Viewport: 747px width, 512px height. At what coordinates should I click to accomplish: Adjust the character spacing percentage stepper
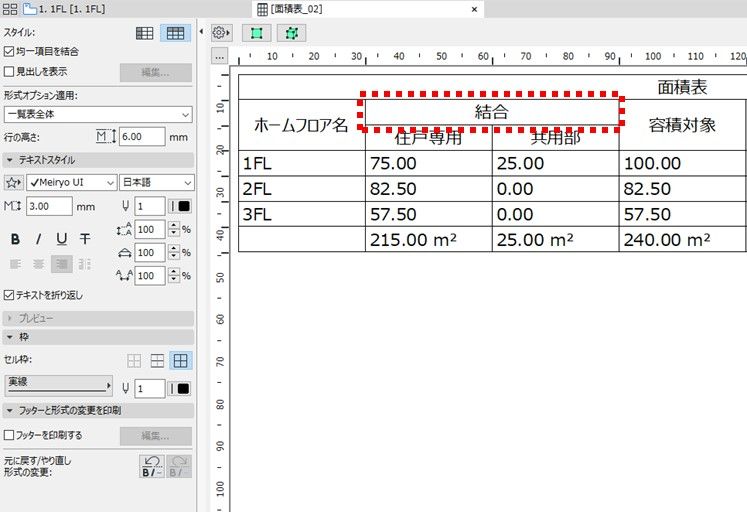(x=174, y=275)
